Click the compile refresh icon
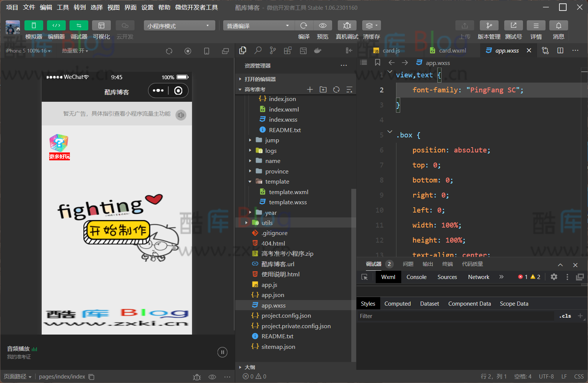The width and height of the screenshot is (588, 383). coord(304,26)
